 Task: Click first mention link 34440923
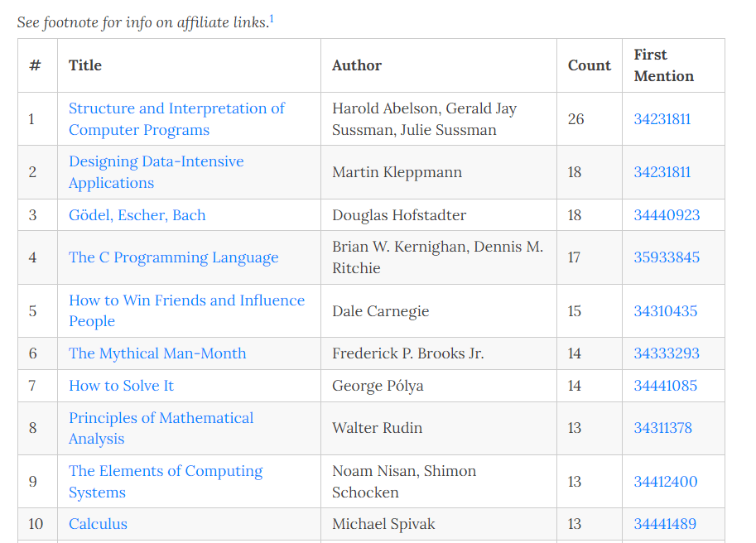pyautogui.click(x=667, y=215)
